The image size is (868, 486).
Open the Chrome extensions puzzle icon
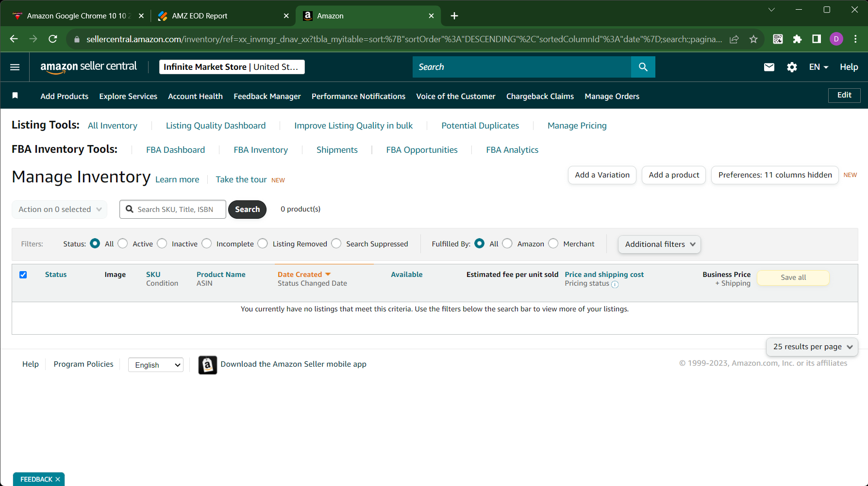pyautogui.click(x=797, y=39)
